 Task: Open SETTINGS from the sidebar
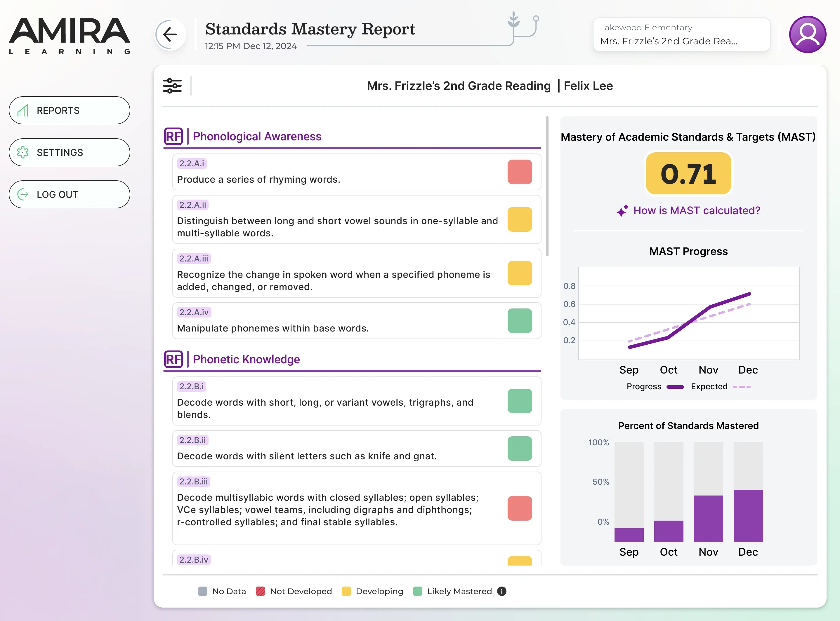point(69,152)
